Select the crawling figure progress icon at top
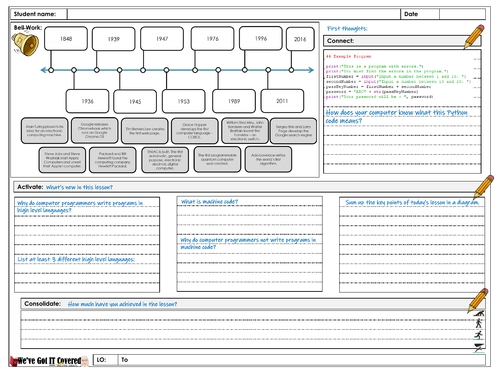Image resolution: width=500 pixels, height=375 pixels. pyautogui.click(x=479, y=313)
